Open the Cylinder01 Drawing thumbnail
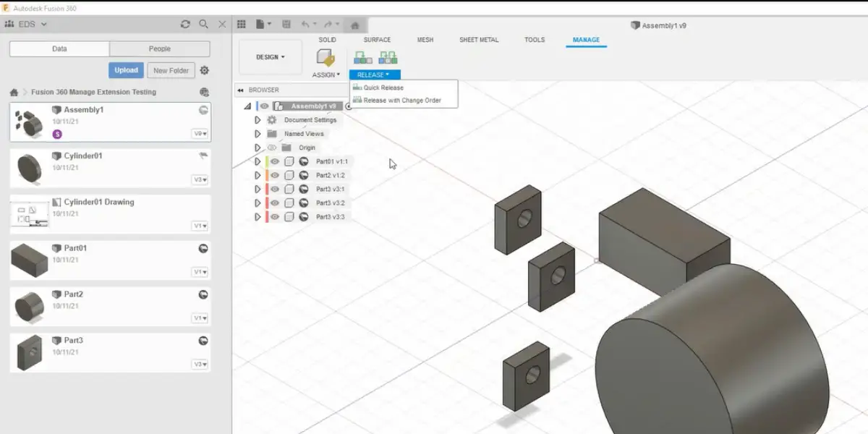 (x=29, y=215)
